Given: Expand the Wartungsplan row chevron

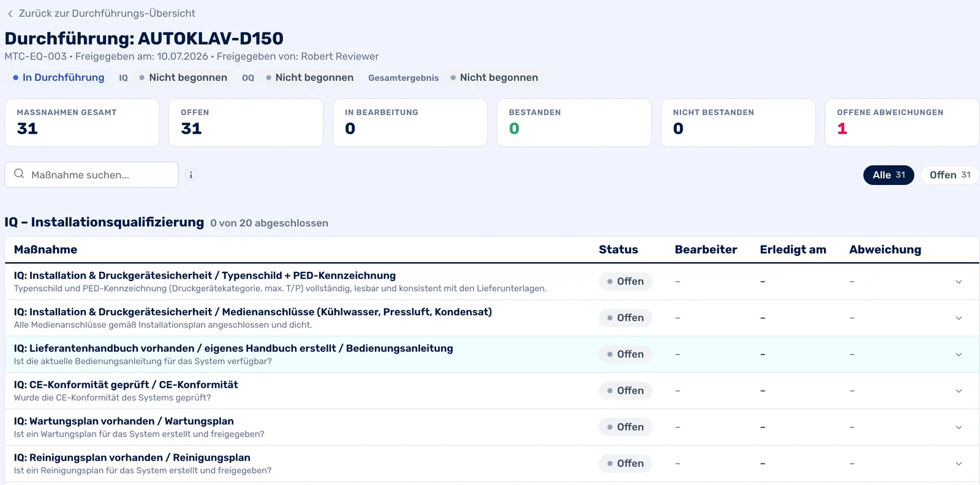Looking at the screenshot, I should (959, 427).
